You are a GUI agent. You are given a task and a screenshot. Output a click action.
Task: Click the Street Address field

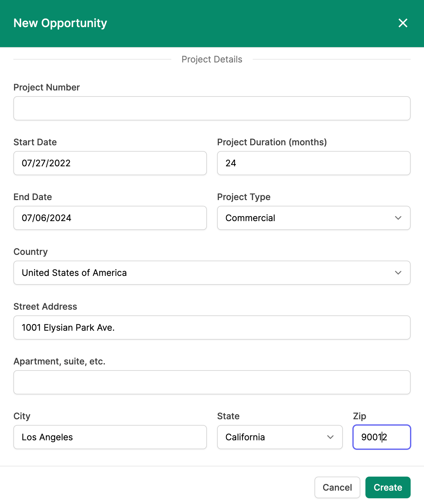click(x=212, y=328)
